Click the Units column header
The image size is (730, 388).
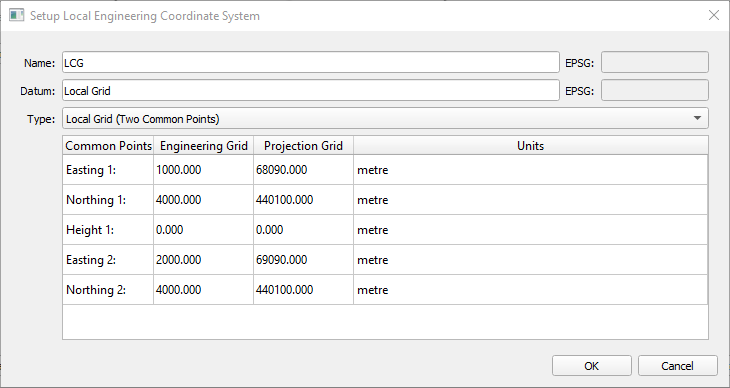pos(531,146)
